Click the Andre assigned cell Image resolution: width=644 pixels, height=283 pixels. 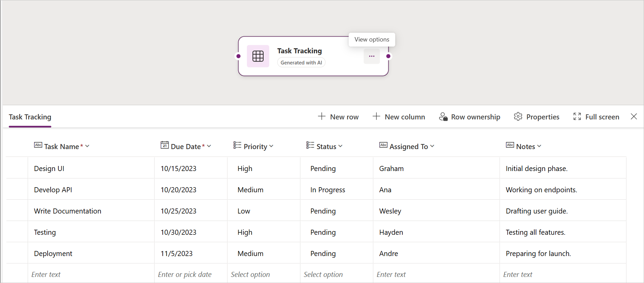(x=436, y=253)
